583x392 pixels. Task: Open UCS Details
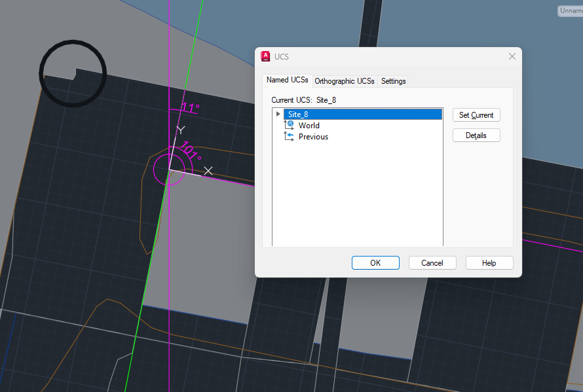click(476, 135)
